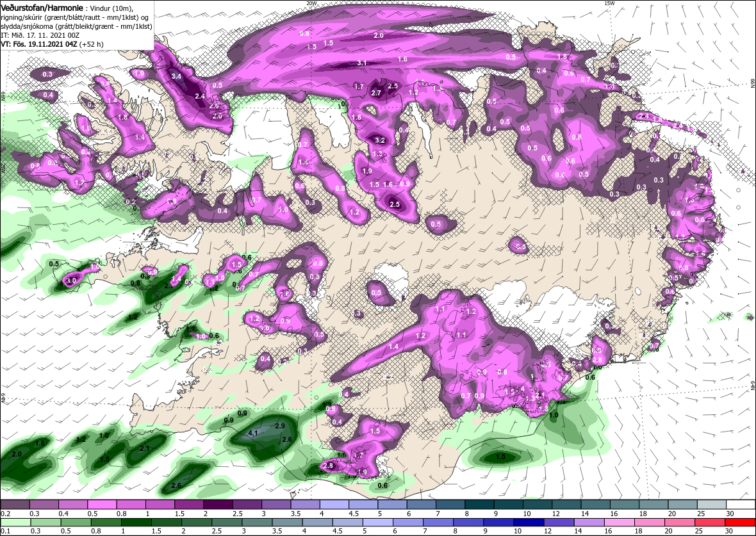Click the 2.7 snow value on the map
Viewport: 756px width, 536px height.
tap(377, 93)
